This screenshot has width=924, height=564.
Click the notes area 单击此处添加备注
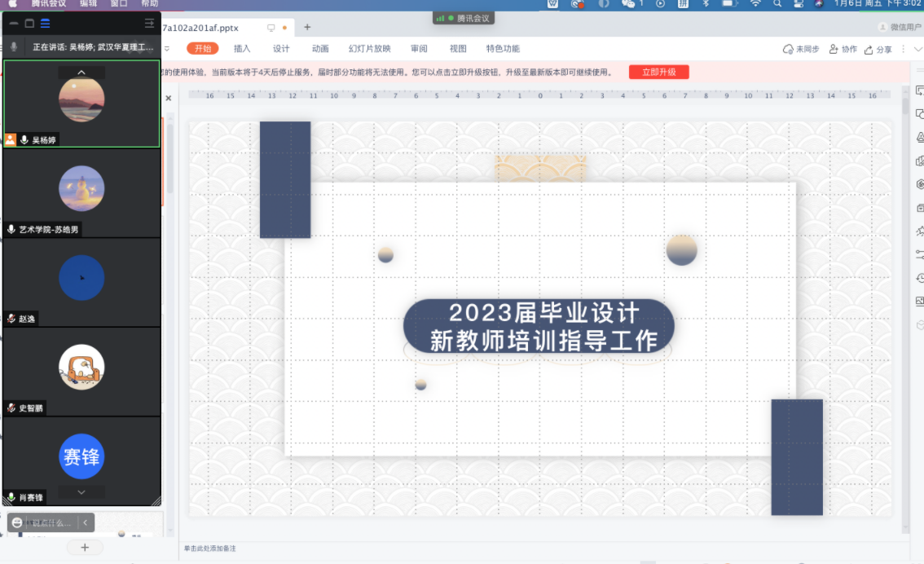[x=210, y=549]
